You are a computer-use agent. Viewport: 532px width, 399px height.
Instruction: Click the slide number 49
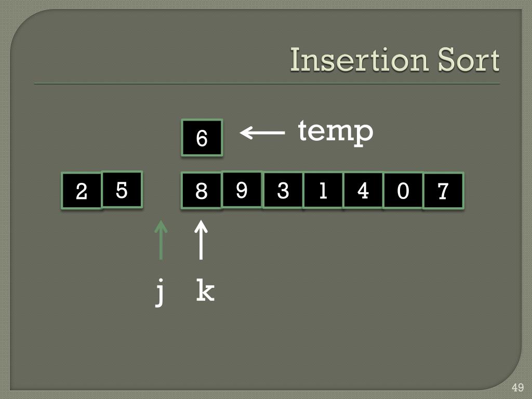[x=518, y=387]
